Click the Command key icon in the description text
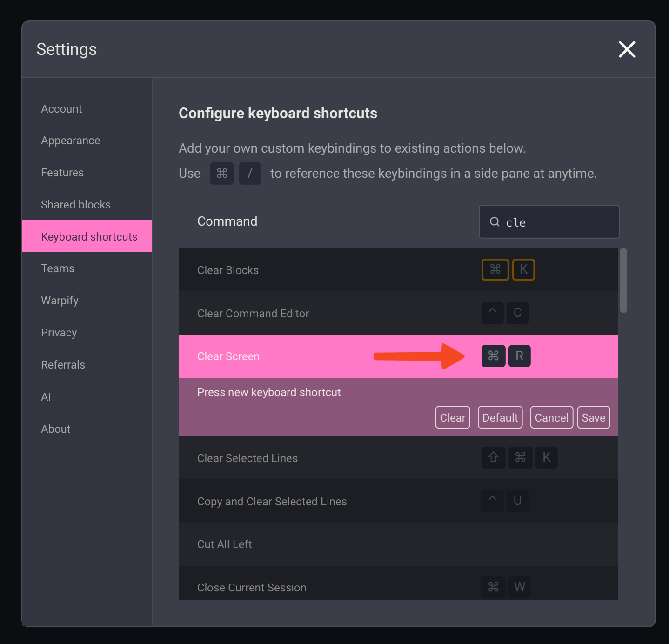This screenshot has width=669, height=644. pos(222,174)
